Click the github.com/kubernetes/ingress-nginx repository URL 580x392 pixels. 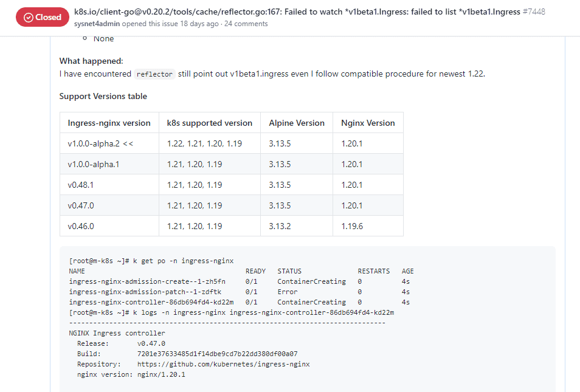coord(223,364)
